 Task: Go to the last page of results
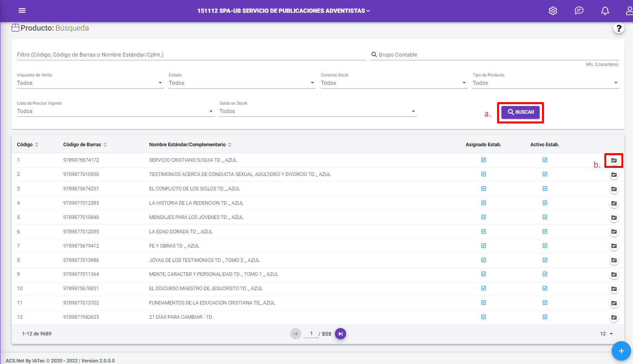click(x=340, y=334)
